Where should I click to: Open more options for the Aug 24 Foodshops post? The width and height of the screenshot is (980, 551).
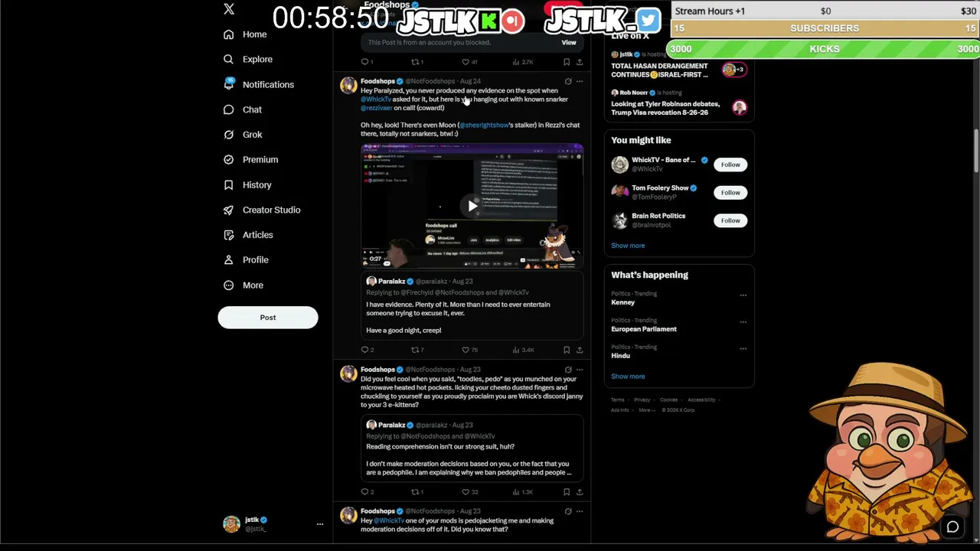click(580, 81)
